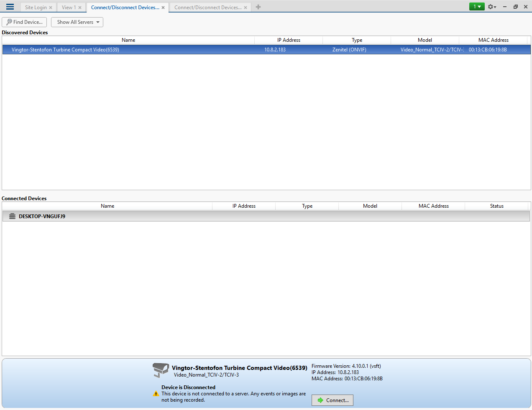Click the DESKTOP-VNGUFJ9 server icon
Viewport: 532px width, 410px height.
point(13,216)
